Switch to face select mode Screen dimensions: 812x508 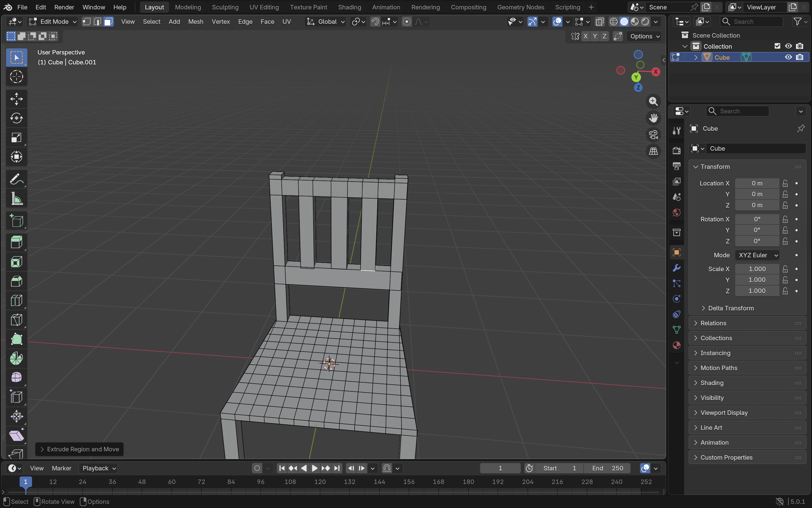click(x=108, y=22)
